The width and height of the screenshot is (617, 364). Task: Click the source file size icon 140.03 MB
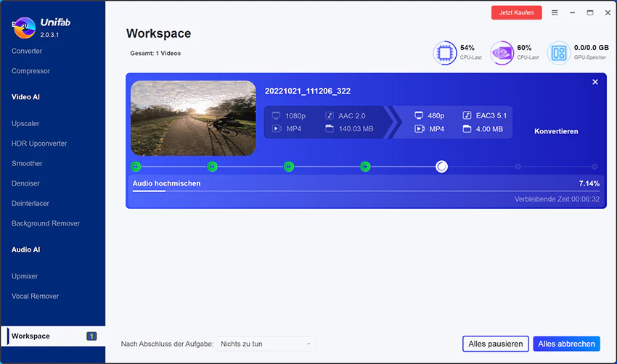pos(330,128)
